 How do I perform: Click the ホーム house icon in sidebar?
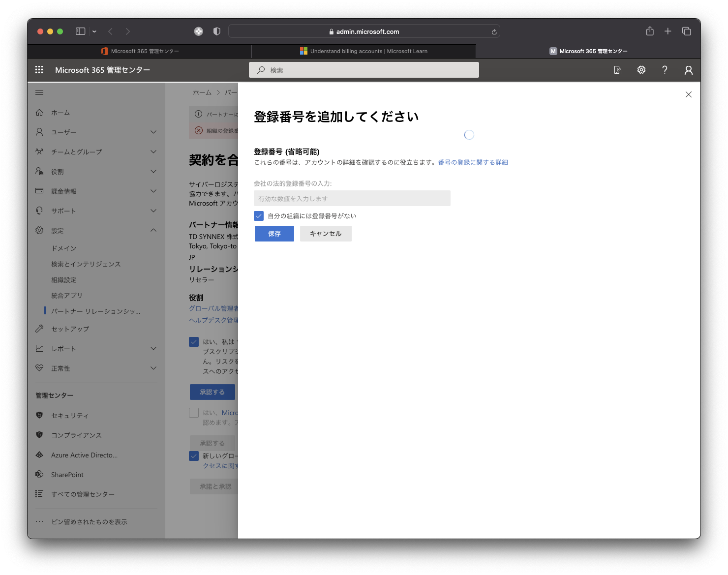pyautogui.click(x=39, y=113)
